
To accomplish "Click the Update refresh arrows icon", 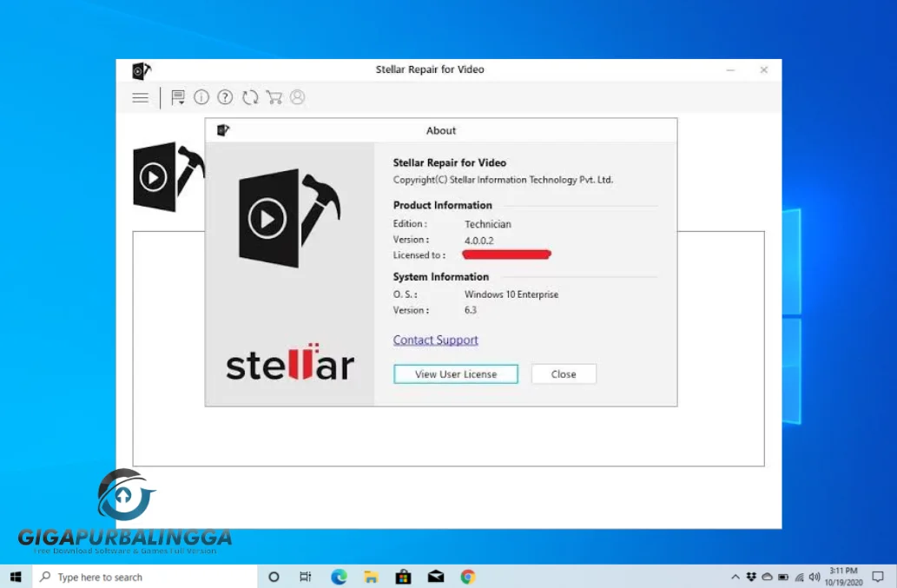I will 250,97.
